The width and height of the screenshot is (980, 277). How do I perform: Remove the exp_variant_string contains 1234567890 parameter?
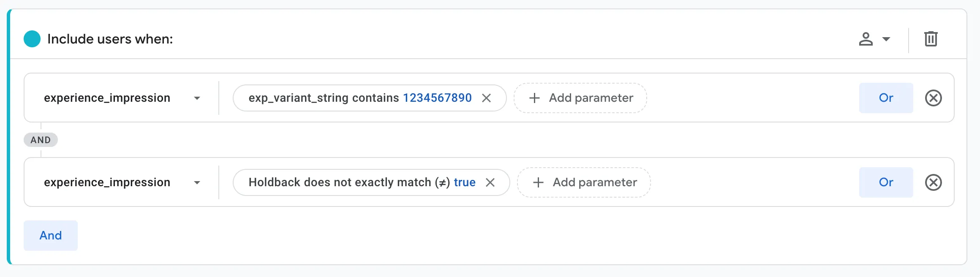click(486, 98)
